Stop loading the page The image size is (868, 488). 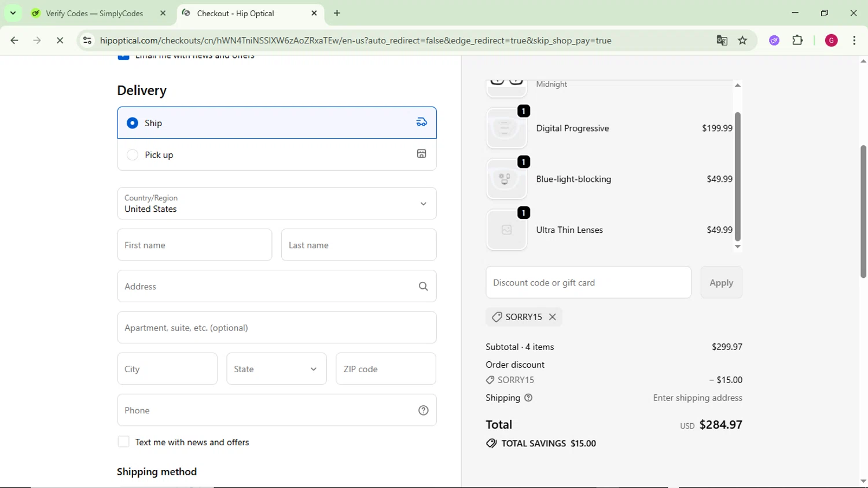[60, 41]
